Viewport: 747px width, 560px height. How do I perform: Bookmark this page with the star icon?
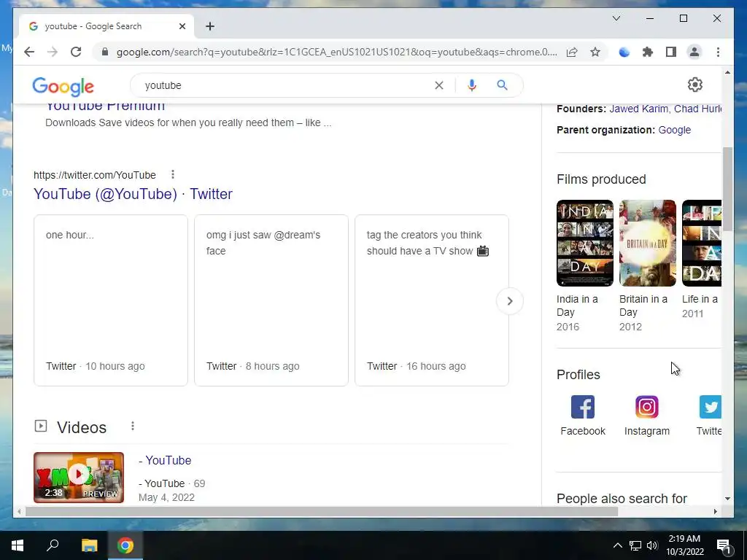(x=595, y=52)
